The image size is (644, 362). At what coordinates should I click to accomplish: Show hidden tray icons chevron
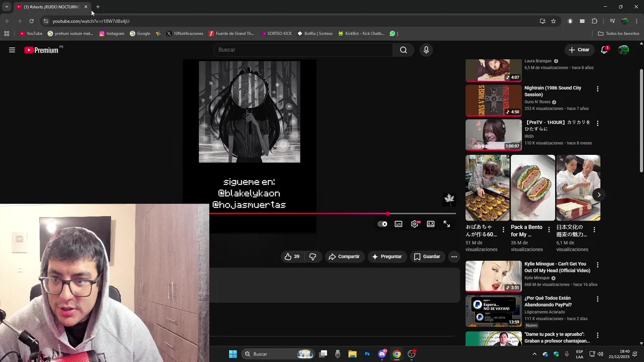point(534,354)
